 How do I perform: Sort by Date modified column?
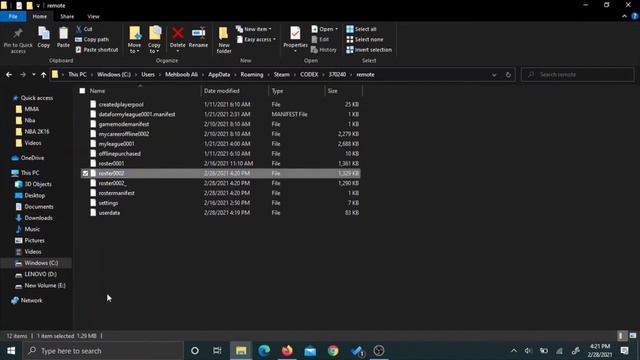click(222, 91)
